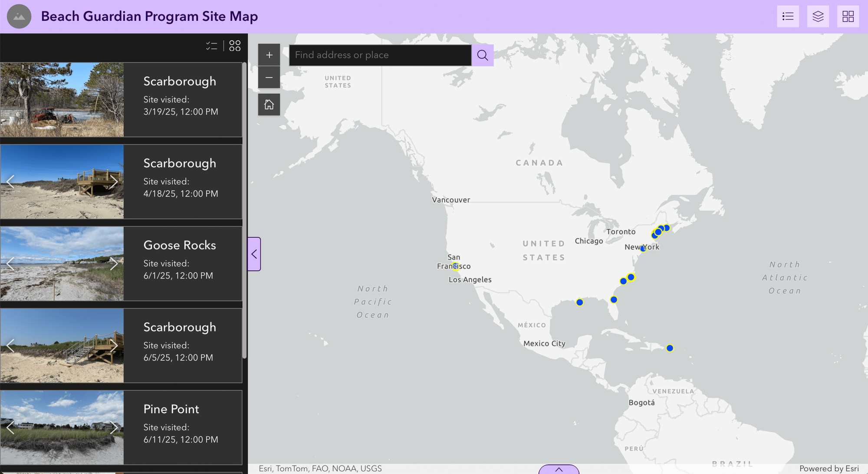The image size is (868, 474).
Task: Toggle the selection checklist icon in list panel
Action: pyautogui.click(x=211, y=46)
